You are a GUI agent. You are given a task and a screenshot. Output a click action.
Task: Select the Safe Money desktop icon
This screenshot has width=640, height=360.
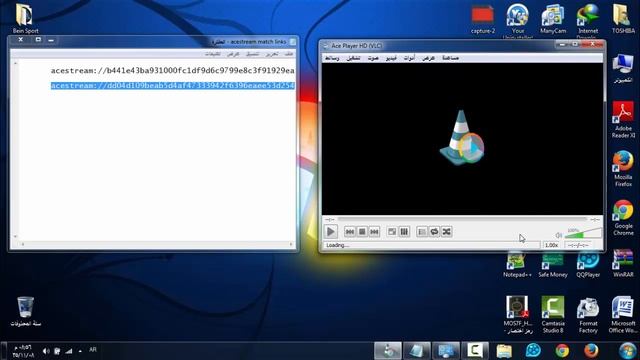pos(553,264)
